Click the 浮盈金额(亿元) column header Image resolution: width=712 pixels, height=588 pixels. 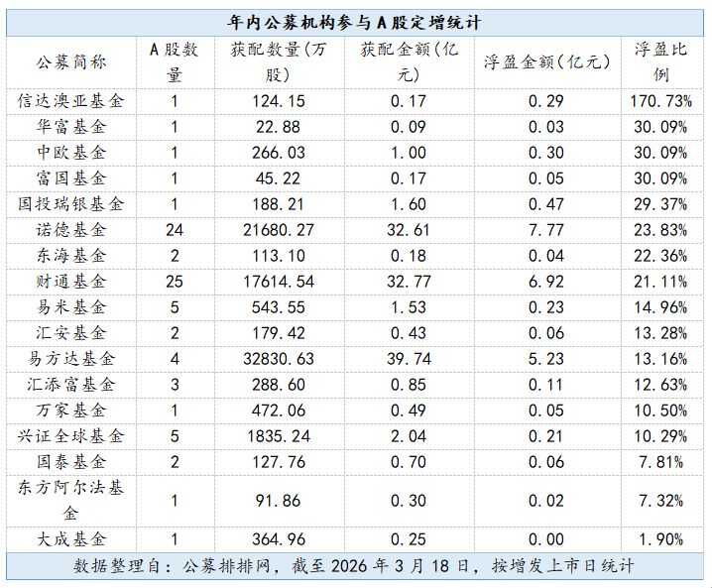tap(546, 62)
